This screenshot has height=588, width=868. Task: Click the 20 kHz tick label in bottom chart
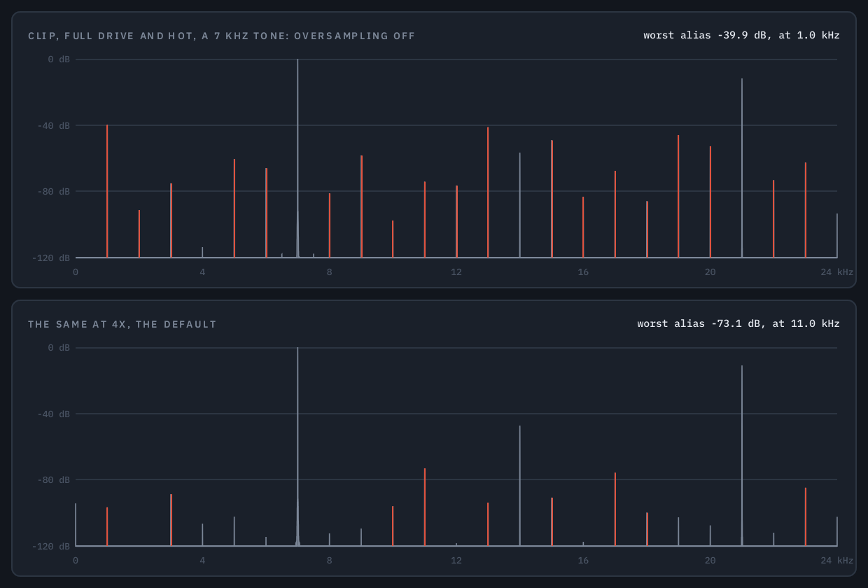[x=710, y=560]
